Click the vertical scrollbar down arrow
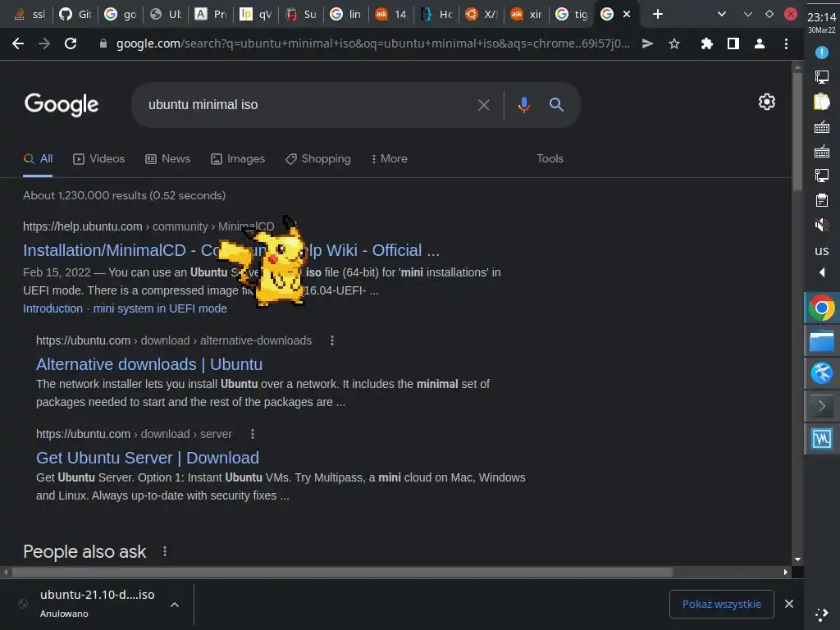 pos(797,559)
